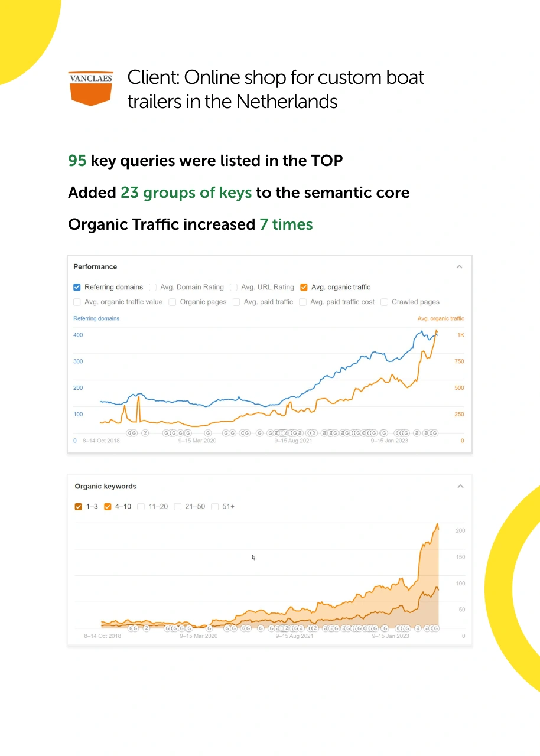Show 21–50 keyword positions

click(x=178, y=507)
